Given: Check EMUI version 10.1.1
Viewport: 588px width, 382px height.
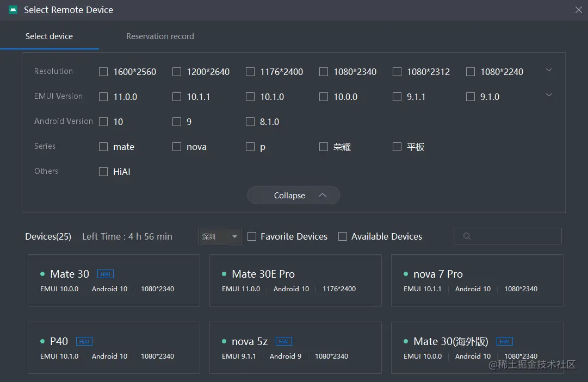Looking at the screenshot, I should tap(177, 97).
